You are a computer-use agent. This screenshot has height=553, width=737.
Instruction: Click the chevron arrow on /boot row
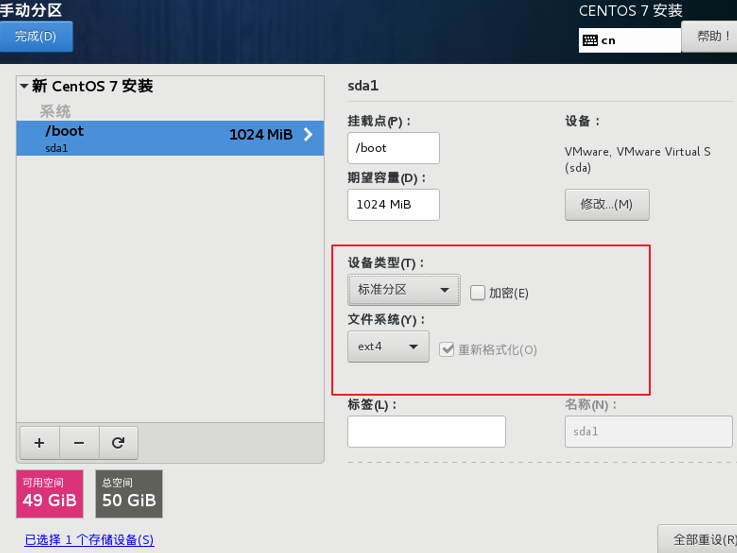(x=308, y=135)
